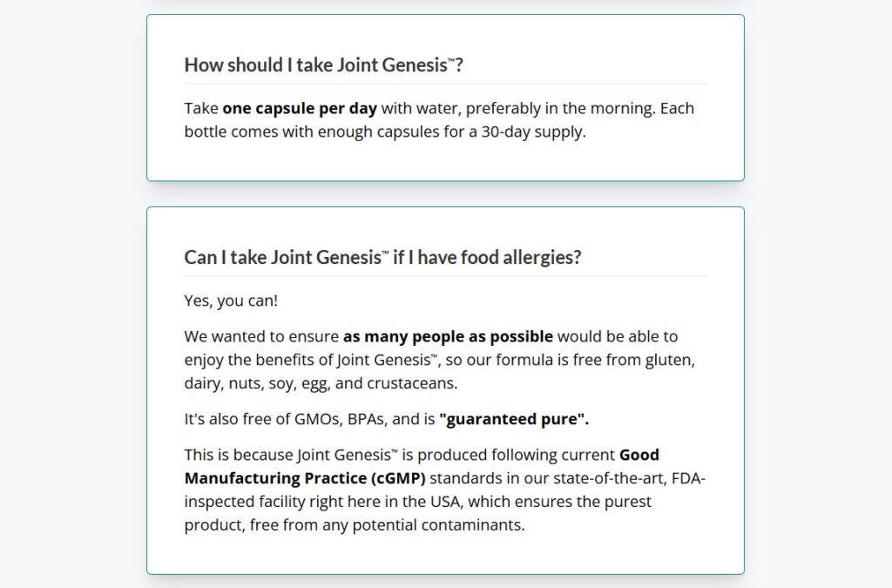Click the bold "as many people as possible" text
The width and height of the screenshot is (892, 588).
point(448,336)
